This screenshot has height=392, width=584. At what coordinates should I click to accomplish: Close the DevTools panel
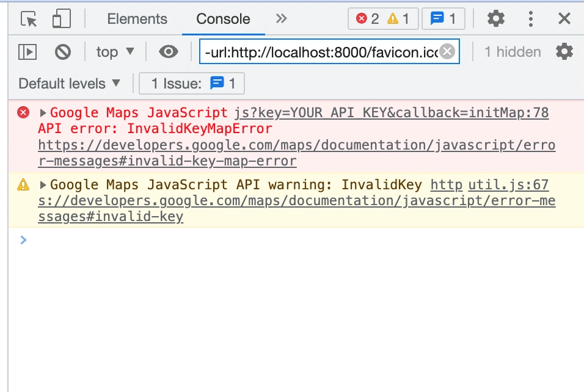click(564, 18)
